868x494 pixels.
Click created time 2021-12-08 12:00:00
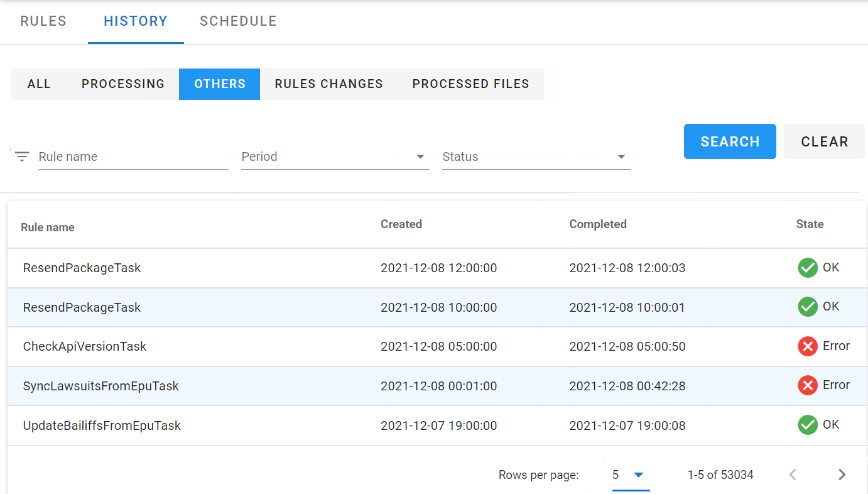pos(439,268)
